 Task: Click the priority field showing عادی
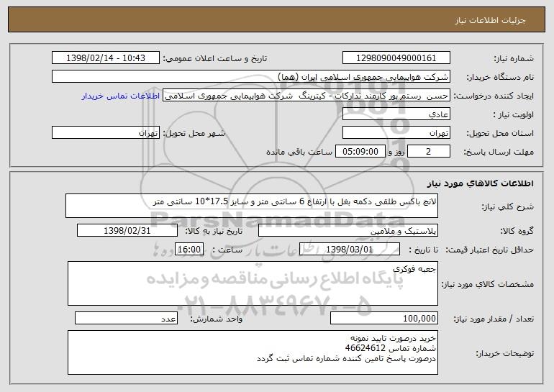click(396, 114)
